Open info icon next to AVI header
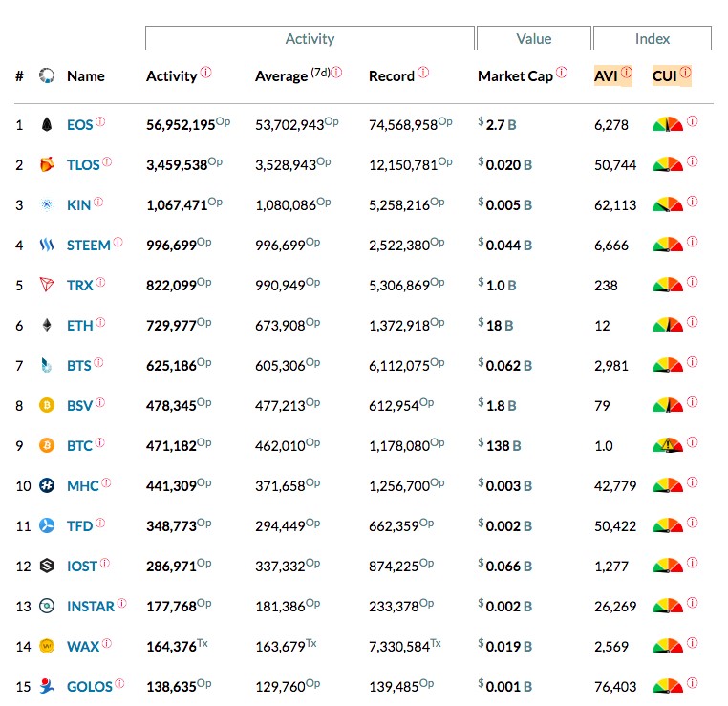Viewport: 728px width, 706px height. [627, 73]
